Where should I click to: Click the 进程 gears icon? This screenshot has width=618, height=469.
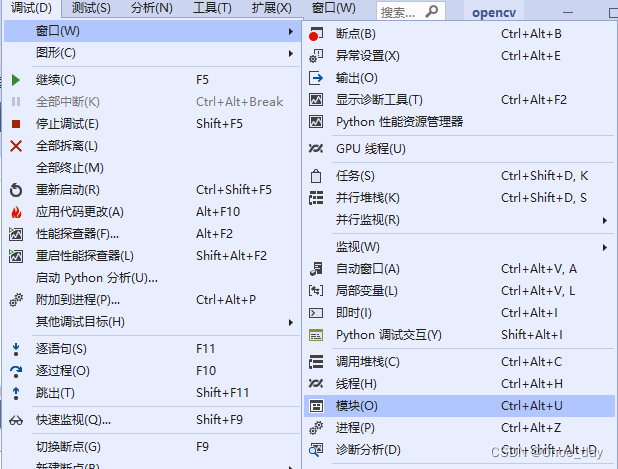(x=316, y=428)
